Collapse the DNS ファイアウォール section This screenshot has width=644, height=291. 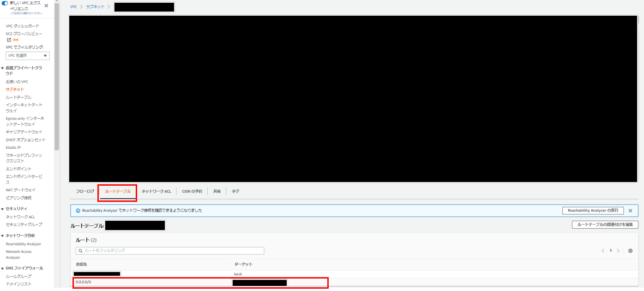click(x=2, y=268)
